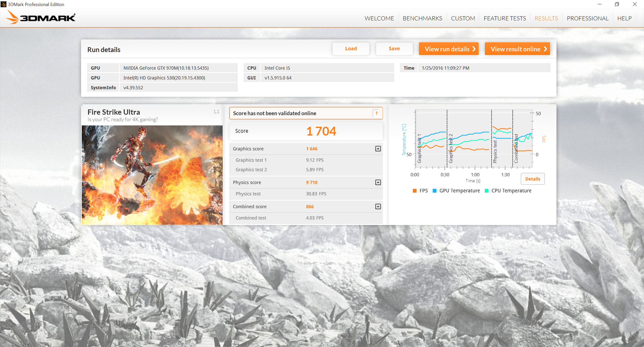Close the 3DMark window

tap(635, 4)
